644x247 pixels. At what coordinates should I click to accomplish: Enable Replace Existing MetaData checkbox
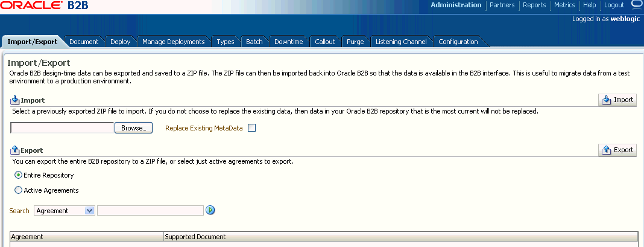[252, 128]
